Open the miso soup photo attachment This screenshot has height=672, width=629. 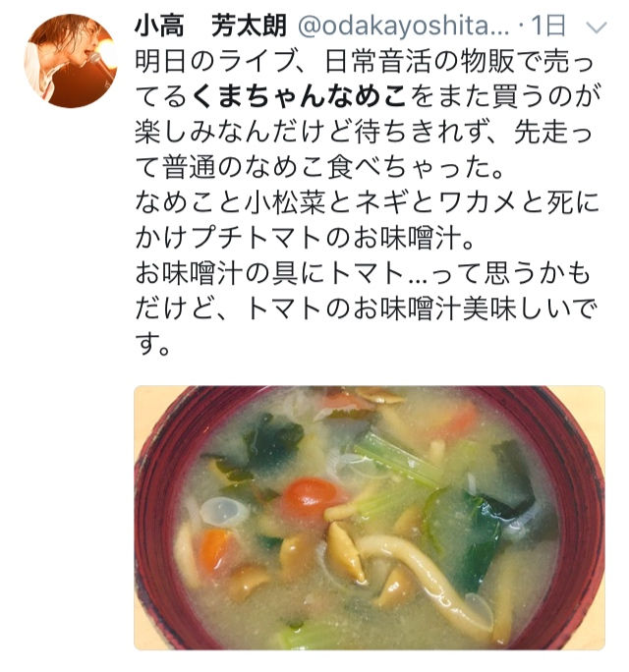click(370, 518)
